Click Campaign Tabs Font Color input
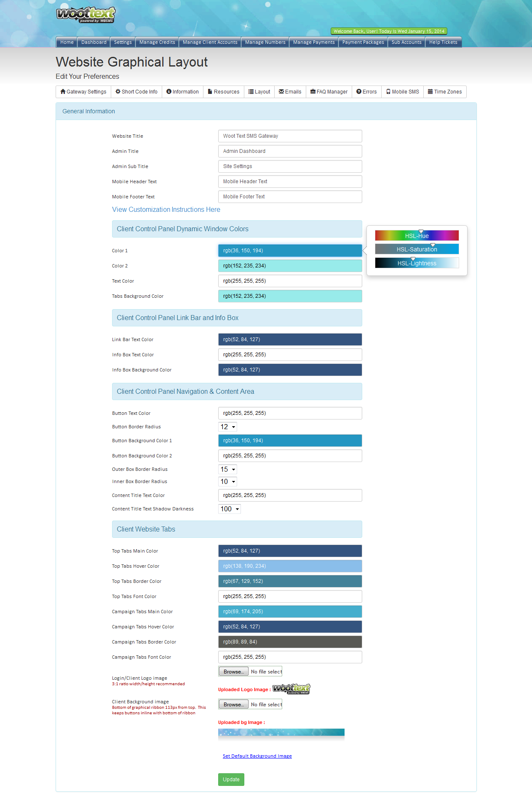The width and height of the screenshot is (532, 804). point(290,657)
